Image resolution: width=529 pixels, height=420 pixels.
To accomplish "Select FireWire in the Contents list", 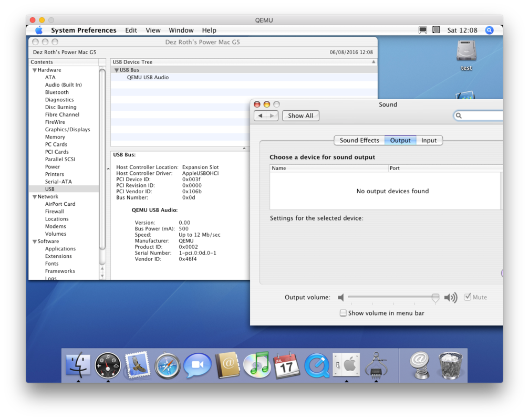I will (55, 122).
